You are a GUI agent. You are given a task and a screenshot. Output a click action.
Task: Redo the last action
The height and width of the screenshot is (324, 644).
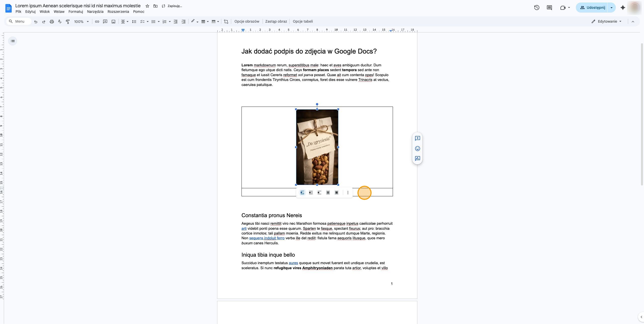(x=44, y=22)
